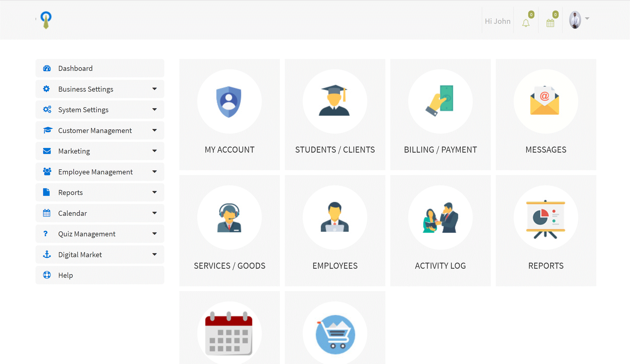The image size is (630, 364).
Task: Open the Reports presentation chart icon
Action: (546, 219)
